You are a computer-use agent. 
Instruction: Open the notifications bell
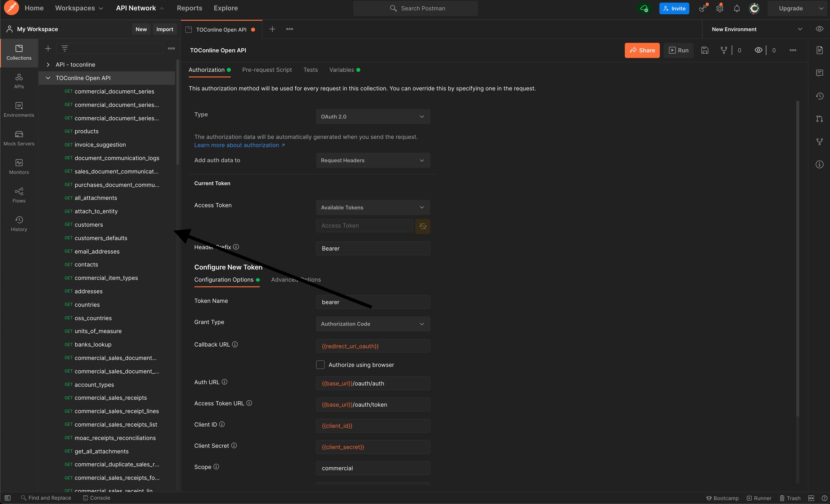737,8
